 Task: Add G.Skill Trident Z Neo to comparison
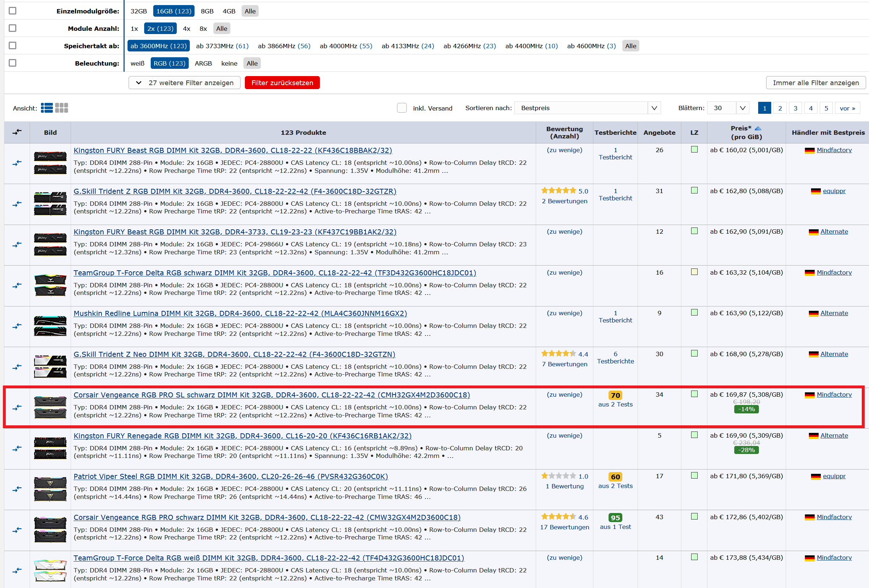pyautogui.click(x=17, y=367)
